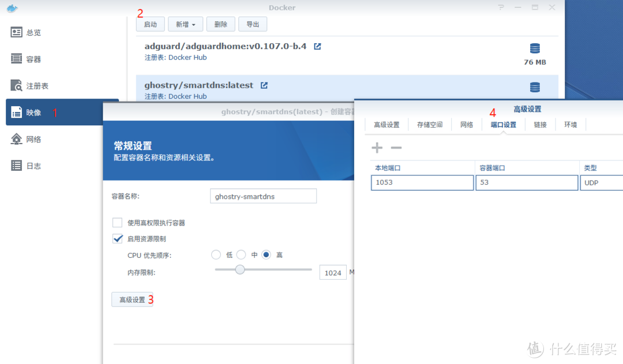Click the 本地端口 column header
Image resolution: width=623 pixels, height=364 pixels.
pyautogui.click(x=423, y=168)
